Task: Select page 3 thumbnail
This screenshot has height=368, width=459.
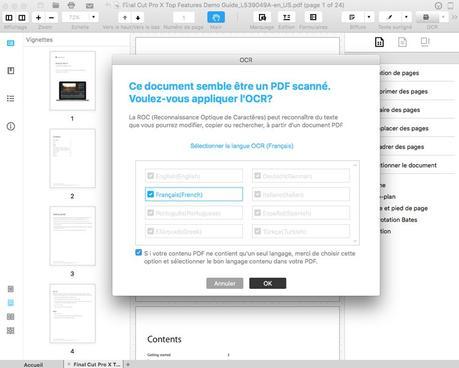Action: point(72,236)
